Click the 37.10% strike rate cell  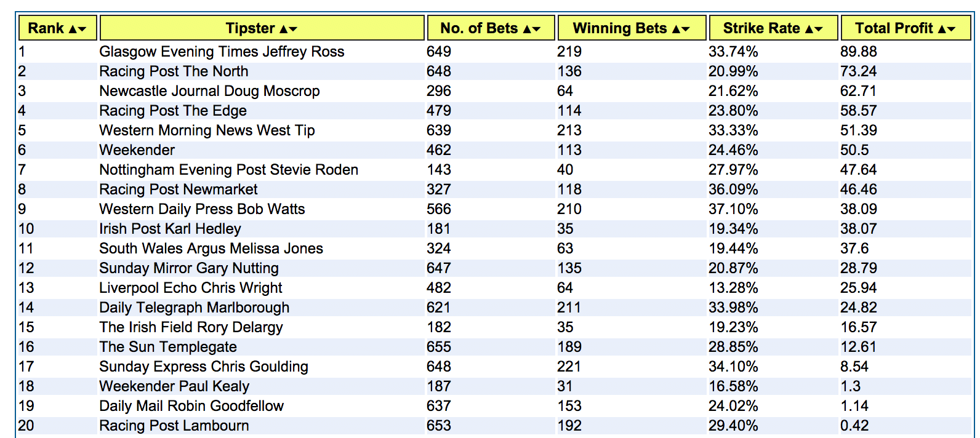pyautogui.click(x=733, y=209)
